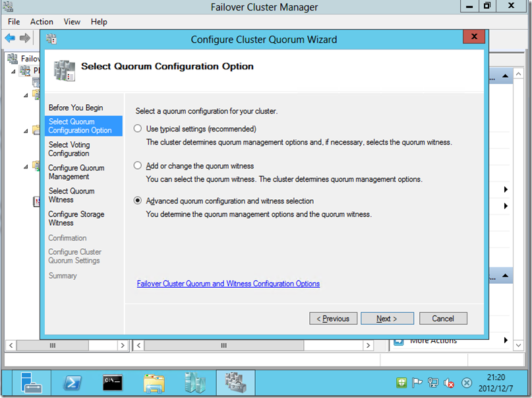The image size is (532, 398).
Task: Close the Configure Cluster Quorum Wizard
Action: click(x=474, y=37)
